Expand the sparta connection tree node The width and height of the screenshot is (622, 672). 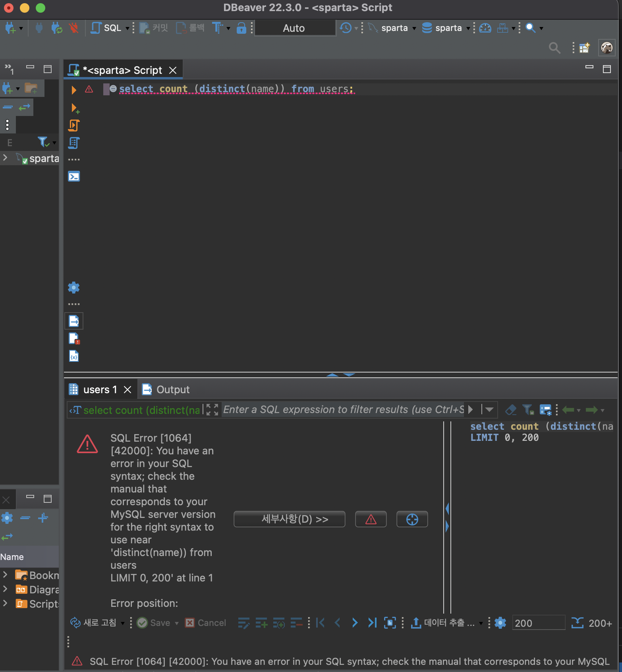pos(5,158)
